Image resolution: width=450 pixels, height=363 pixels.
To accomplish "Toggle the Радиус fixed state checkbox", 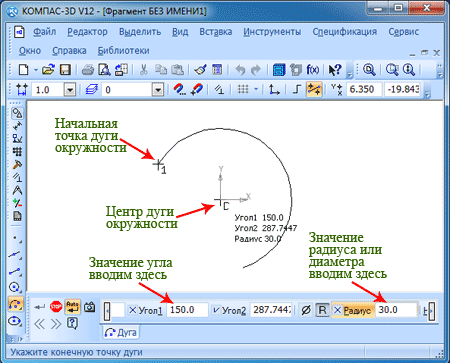I will tap(337, 310).
